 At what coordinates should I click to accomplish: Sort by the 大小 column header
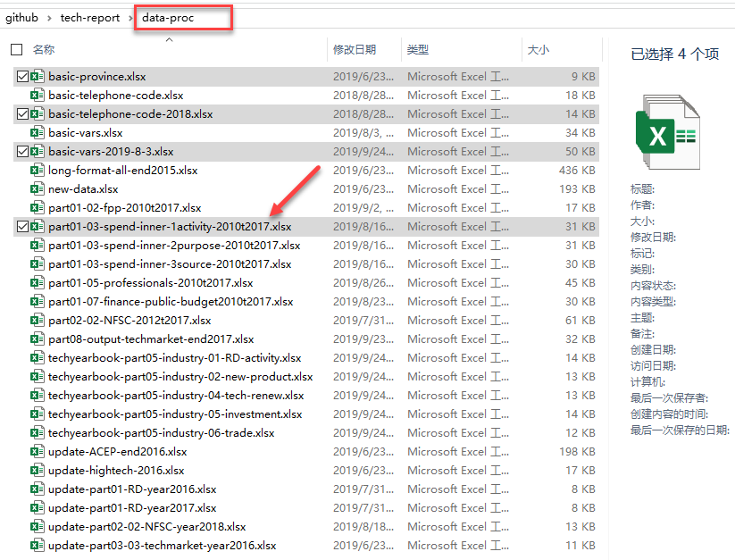coord(539,50)
